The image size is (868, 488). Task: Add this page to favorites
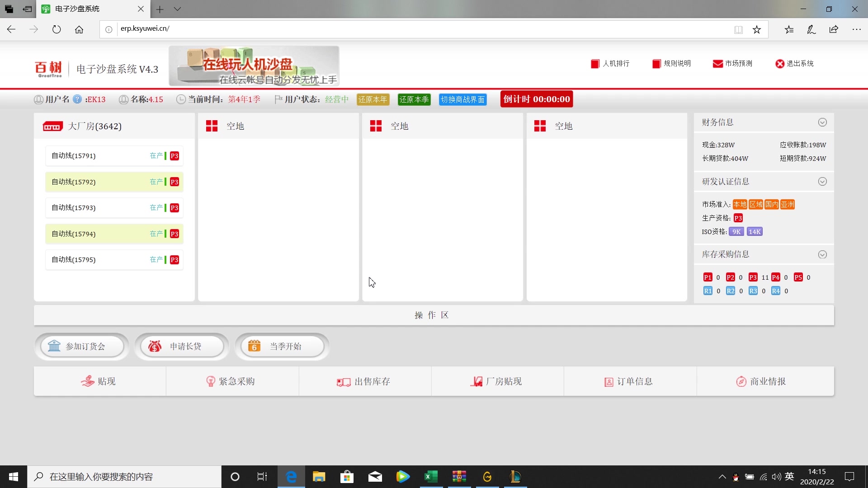pos(757,29)
